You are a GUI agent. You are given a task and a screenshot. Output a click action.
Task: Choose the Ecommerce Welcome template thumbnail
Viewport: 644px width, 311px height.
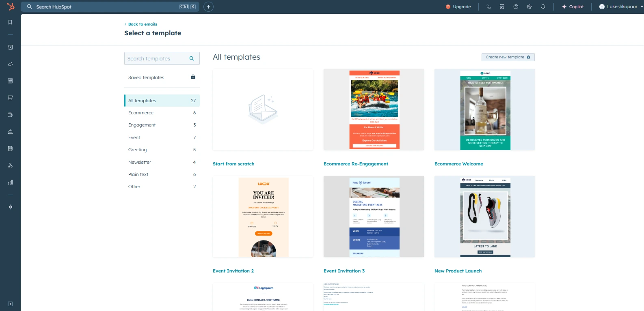tap(484, 109)
